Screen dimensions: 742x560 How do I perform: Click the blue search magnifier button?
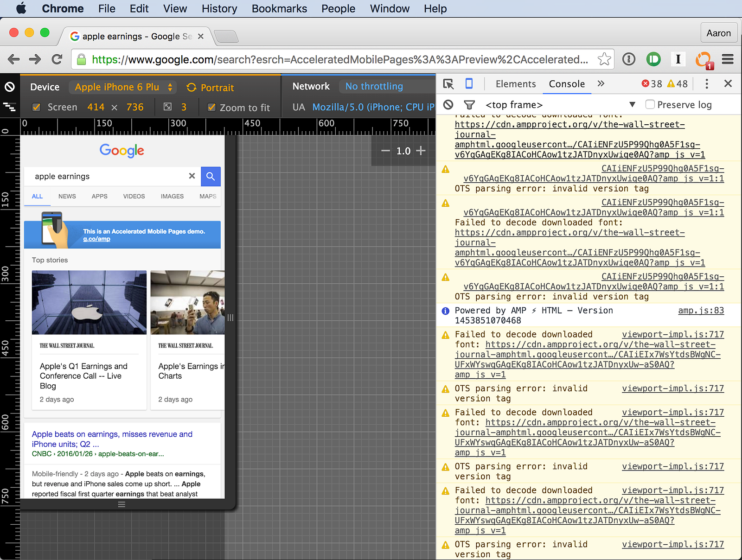[x=211, y=176]
